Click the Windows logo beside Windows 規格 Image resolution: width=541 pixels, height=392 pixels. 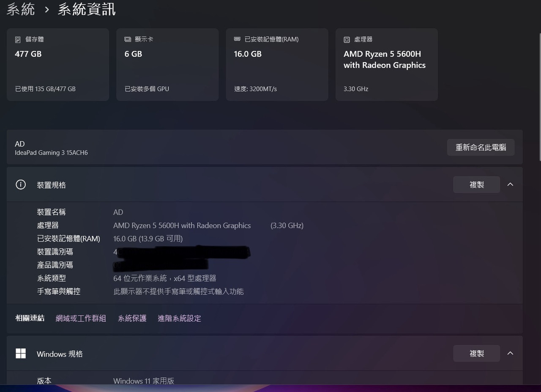[x=20, y=354]
